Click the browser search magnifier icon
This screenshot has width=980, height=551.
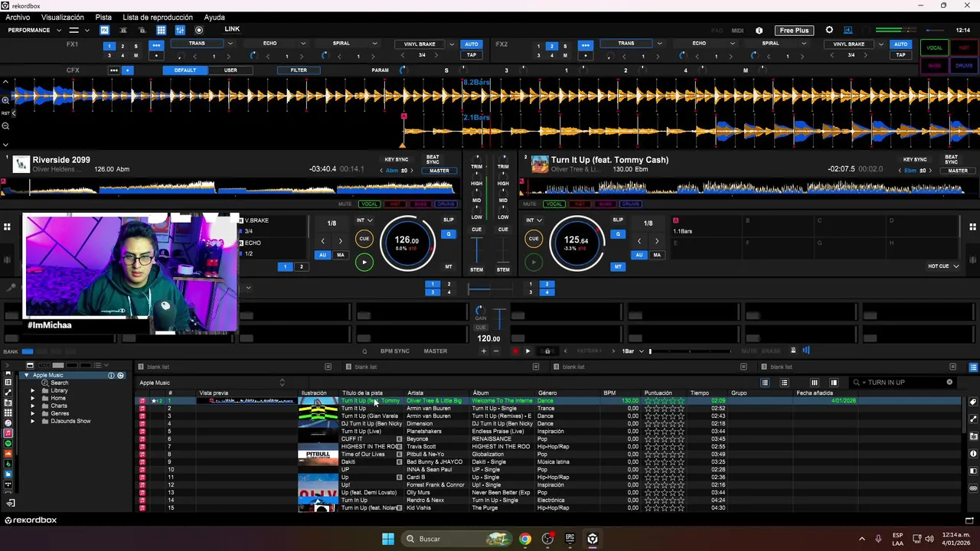click(x=857, y=383)
